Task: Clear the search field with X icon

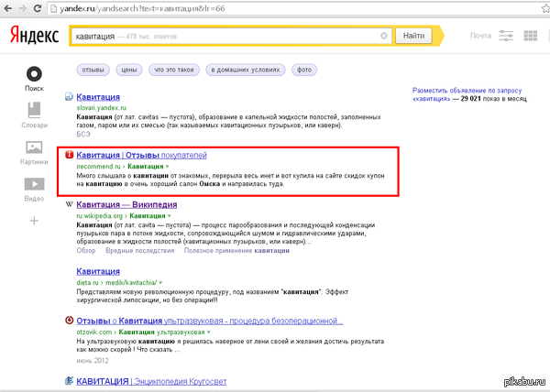Action: [384, 37]
